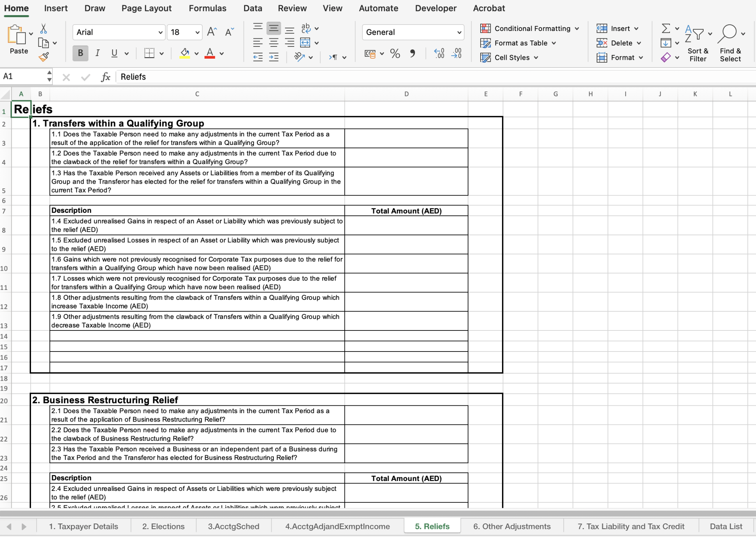Apply bold formatting with the Bold icon
Image resolution: width=756 pixels, height=537 pixels.
click(80, 53)
